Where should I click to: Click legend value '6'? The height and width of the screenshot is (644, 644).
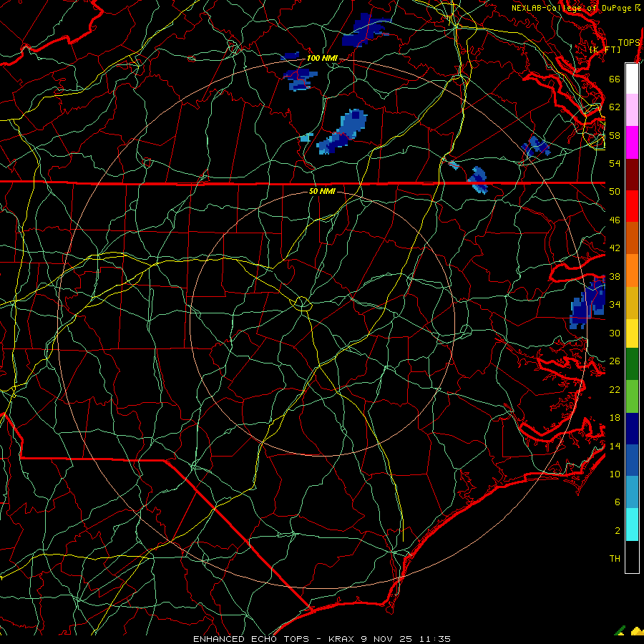coord(618,502)
